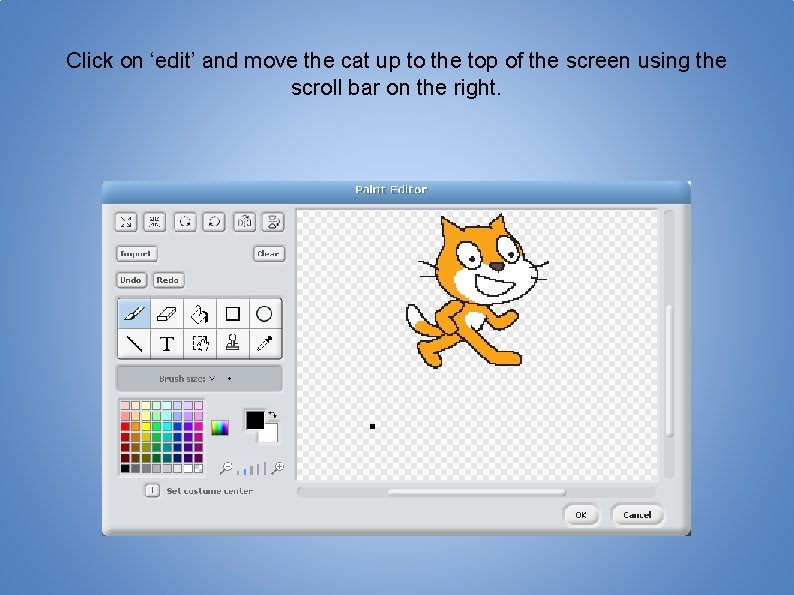Choose the stamp tool
794x595 pixels.
[x=232, y=344]
